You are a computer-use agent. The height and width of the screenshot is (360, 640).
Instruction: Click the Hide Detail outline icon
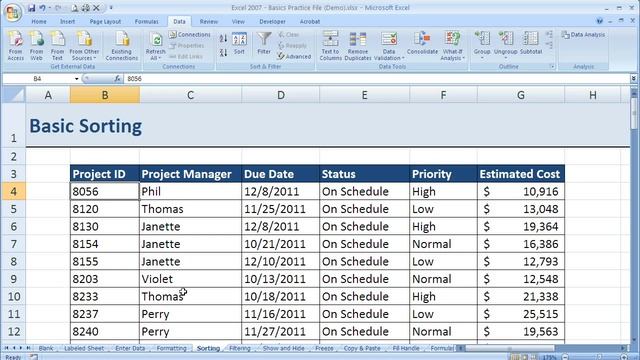(549, 45)
